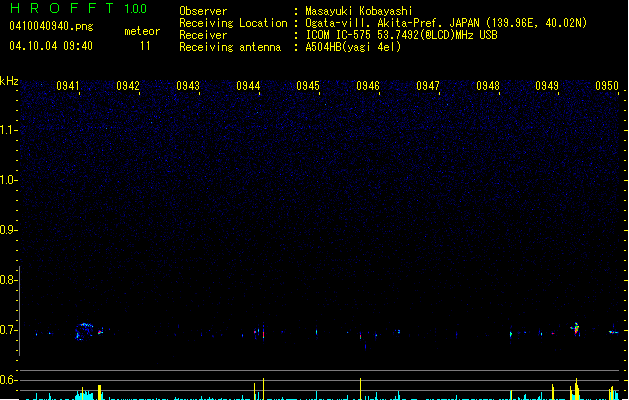Click the 0949 time marker
This screenshot has height=400, width=629.
coord(547,86)
